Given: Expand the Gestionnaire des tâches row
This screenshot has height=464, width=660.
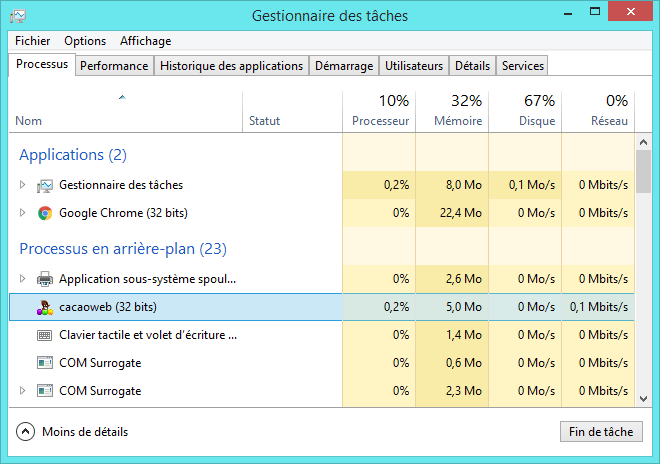Looking at the screenshot, I should click(x=23, y=185).
